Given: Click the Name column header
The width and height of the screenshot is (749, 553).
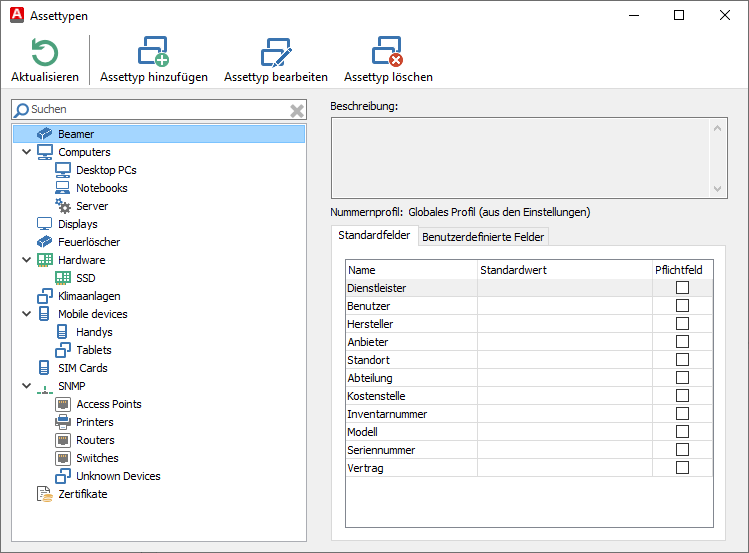Looking at the screenshot, I should click(411, 270).
